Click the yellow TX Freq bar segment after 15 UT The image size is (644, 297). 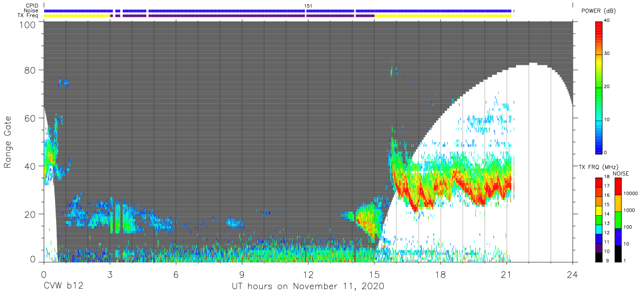(x=444, y=16)
